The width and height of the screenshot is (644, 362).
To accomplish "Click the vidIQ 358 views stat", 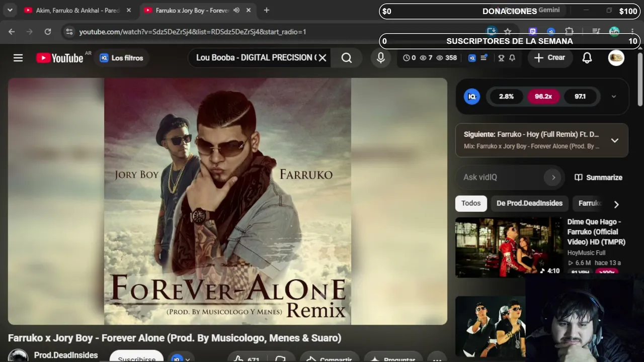I will pyautogui.click(x=446, y=58).
